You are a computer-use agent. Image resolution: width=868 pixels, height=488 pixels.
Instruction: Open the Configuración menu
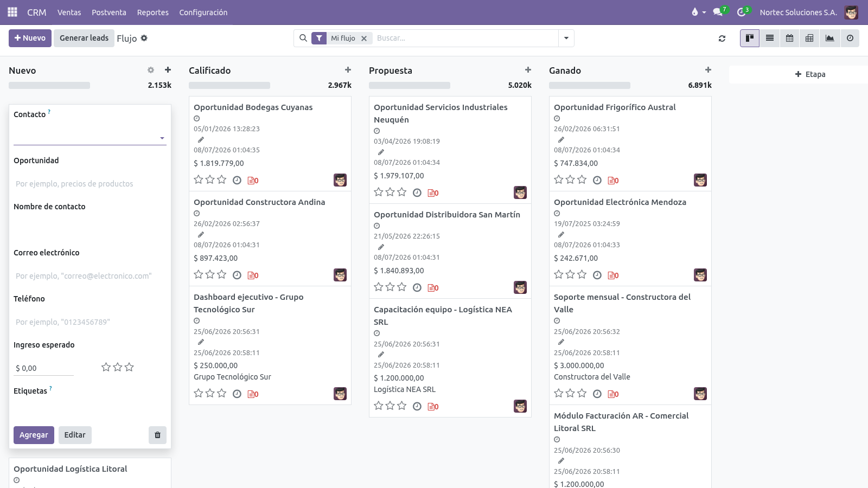203,12
